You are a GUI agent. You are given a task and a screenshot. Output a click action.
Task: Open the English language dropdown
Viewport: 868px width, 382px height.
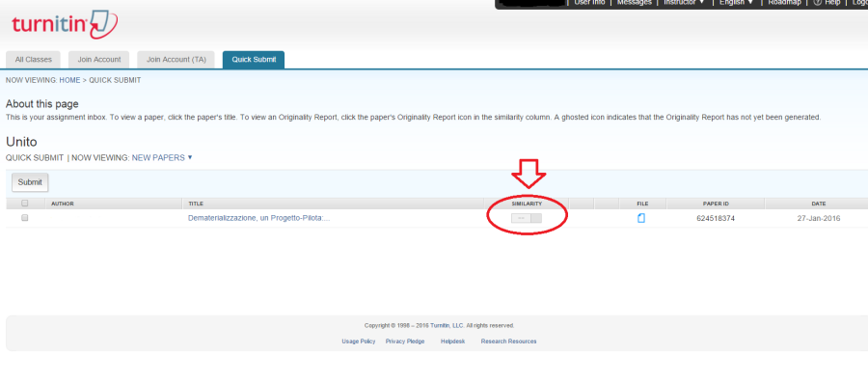[x=736, y=3]
